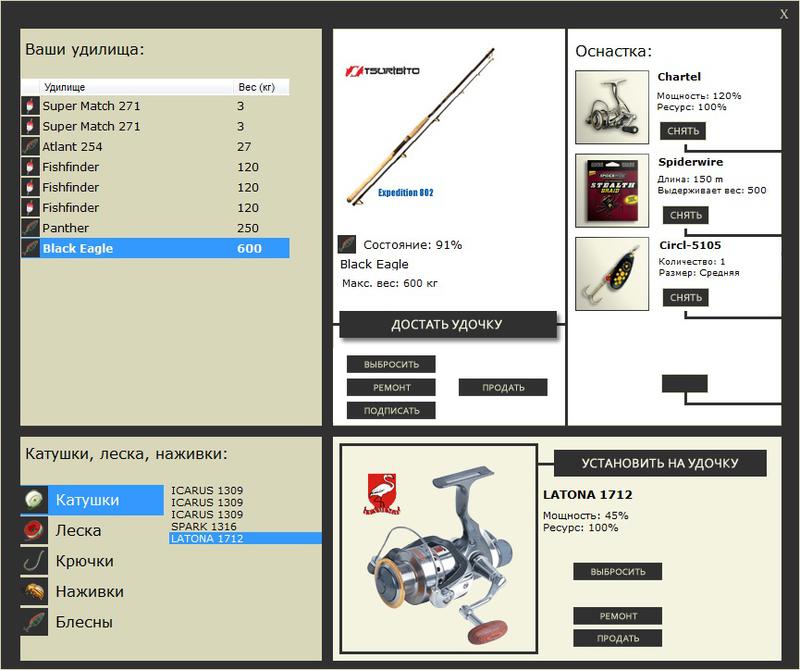Image resolution: width=800 pixels, height=670 pixels.
Task: Click the reel icon for Катушки
Action: (34, 500)
